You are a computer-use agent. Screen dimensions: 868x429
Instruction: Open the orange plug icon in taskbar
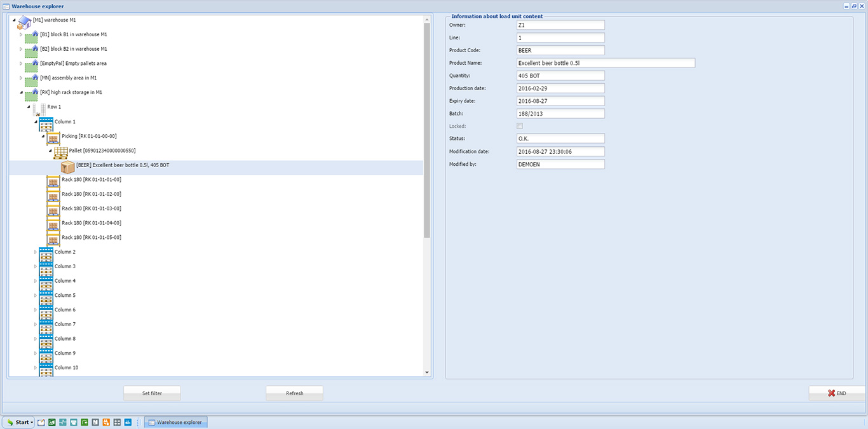coord(106,422)
